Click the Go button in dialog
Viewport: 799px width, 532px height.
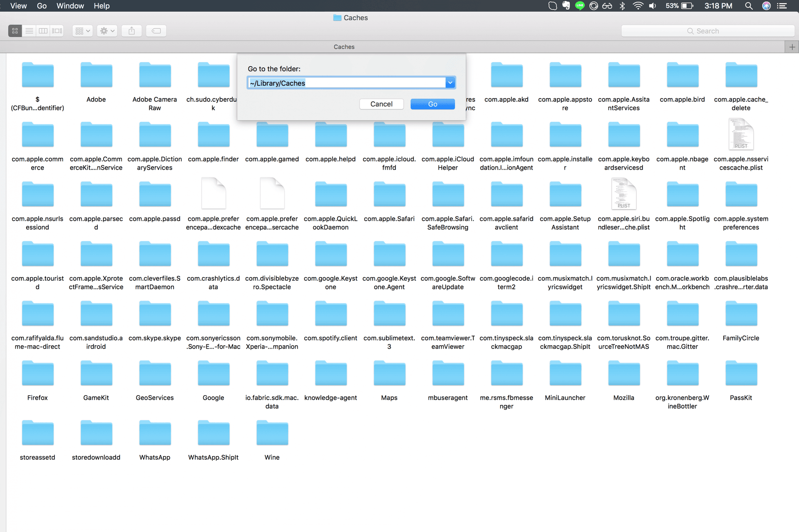point(432,104)
